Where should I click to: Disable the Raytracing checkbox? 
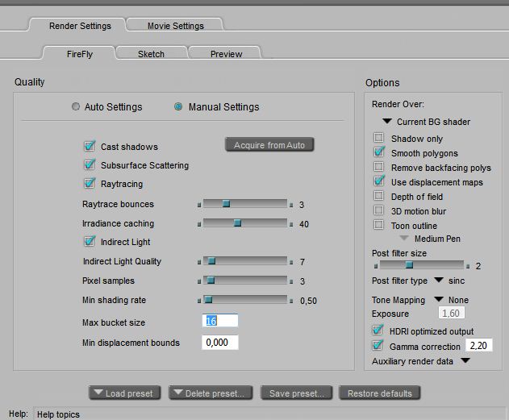pyautogui.click(x=90, y=184)
